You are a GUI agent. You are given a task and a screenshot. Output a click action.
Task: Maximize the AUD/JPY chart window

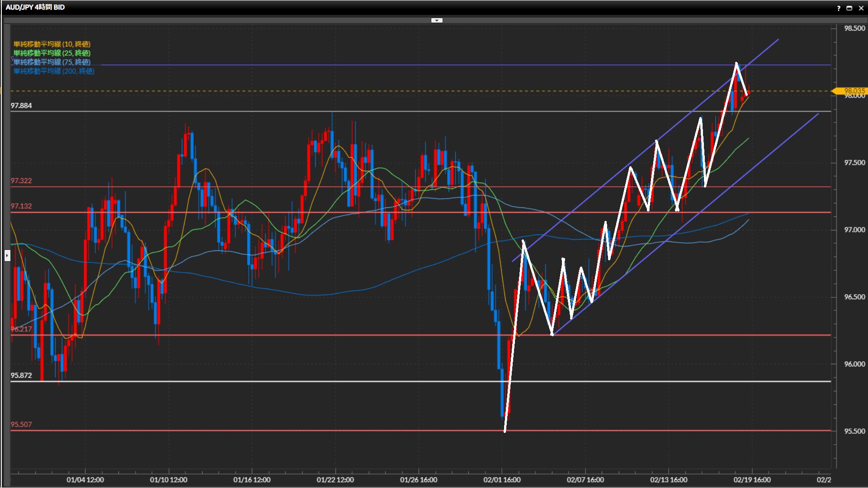click(x=849, y=8)
